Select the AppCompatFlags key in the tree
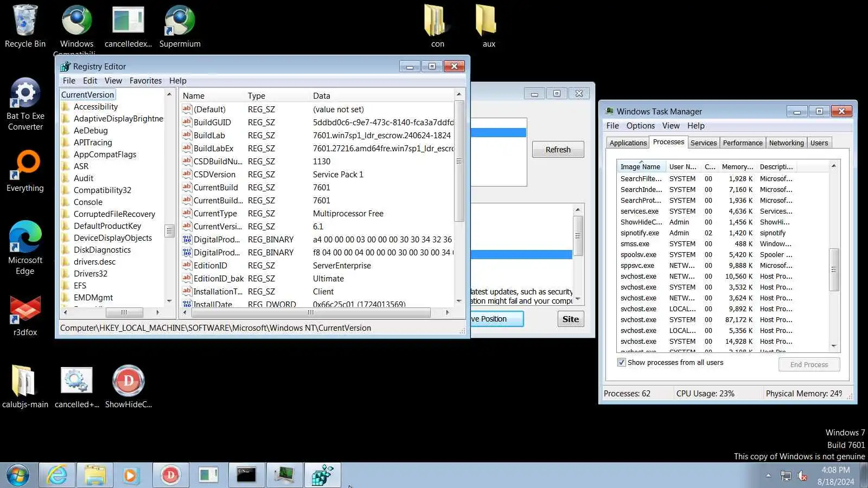The height and width of the screenshot is (488, 868). click(105, 155)
